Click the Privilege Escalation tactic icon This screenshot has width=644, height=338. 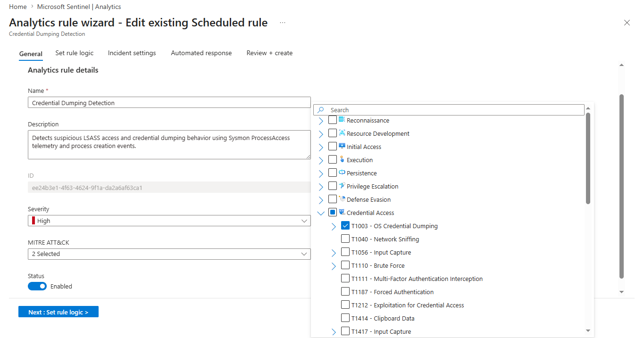(x=342, y=186)
